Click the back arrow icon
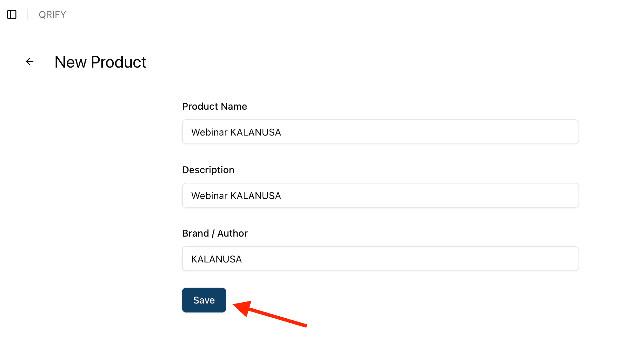 (30, 62)
